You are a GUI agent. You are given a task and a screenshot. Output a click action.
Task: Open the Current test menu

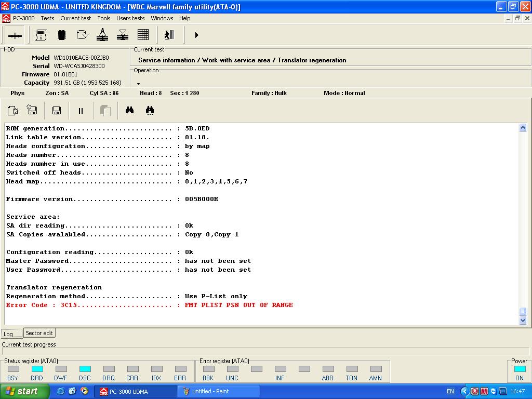(x=76, y=18)
